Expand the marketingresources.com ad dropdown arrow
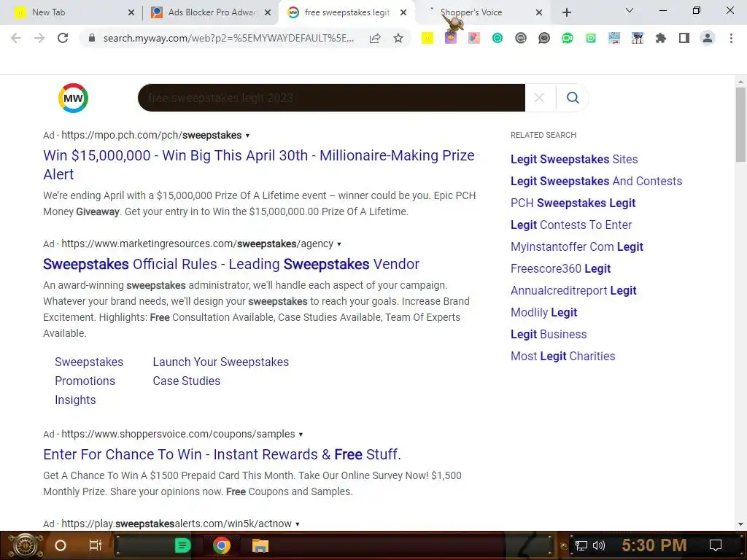 click(338, 244)
